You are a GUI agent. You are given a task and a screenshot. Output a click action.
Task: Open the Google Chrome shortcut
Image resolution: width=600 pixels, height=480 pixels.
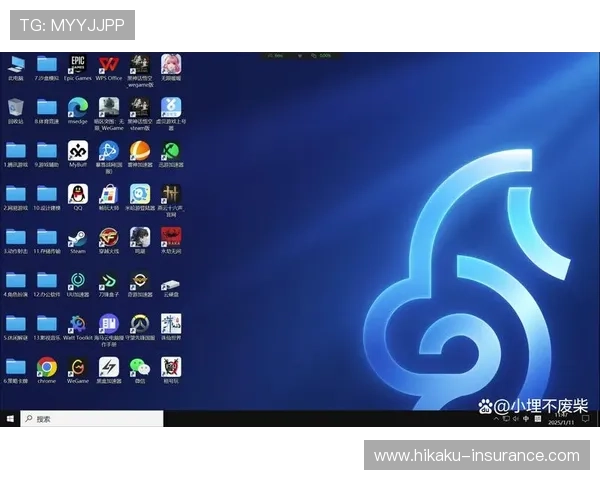[x=46, y=367]
